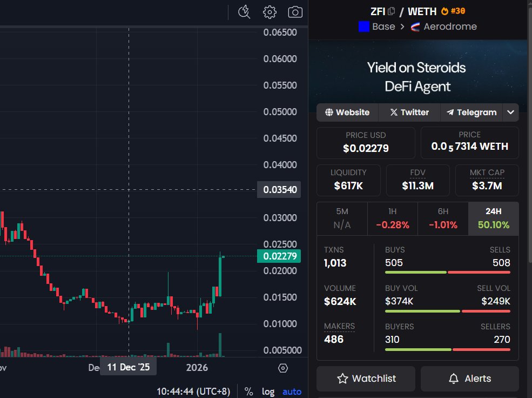
Task: Click the Base chain link text
Action: pos(383,26)
